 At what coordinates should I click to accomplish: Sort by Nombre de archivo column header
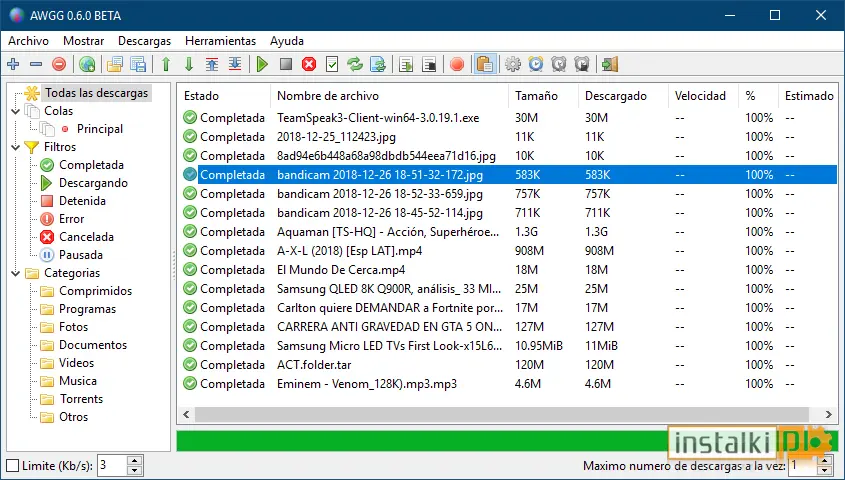click(x=389, y=96)
